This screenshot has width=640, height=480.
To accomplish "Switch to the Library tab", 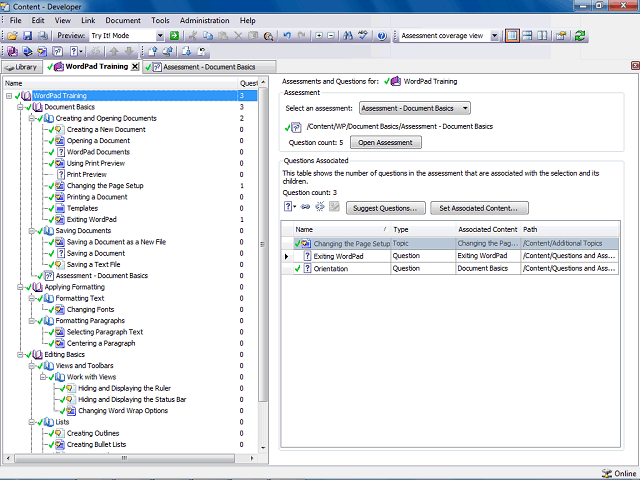I will tap(22, 67).
